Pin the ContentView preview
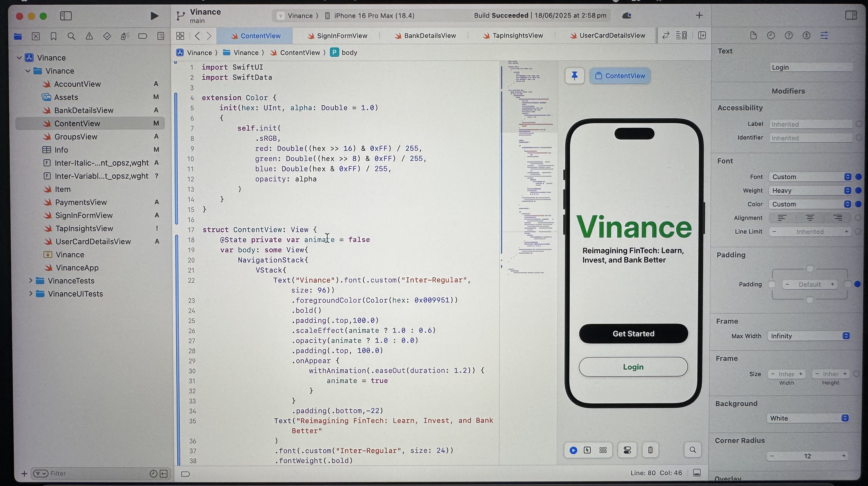 coord(574,76)
